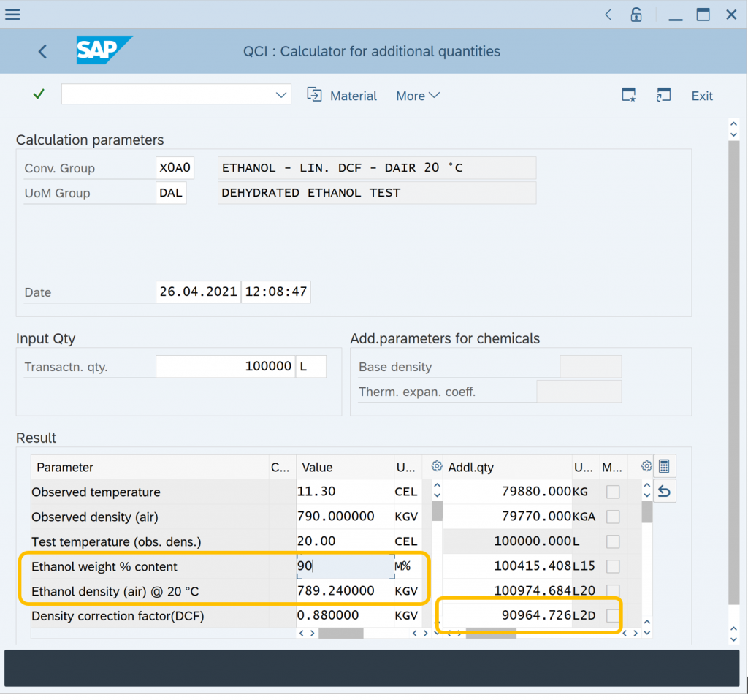This screenshot has height=700, width=748.
Task: Click the date field 26.04.2021
Action: [199, 292]
